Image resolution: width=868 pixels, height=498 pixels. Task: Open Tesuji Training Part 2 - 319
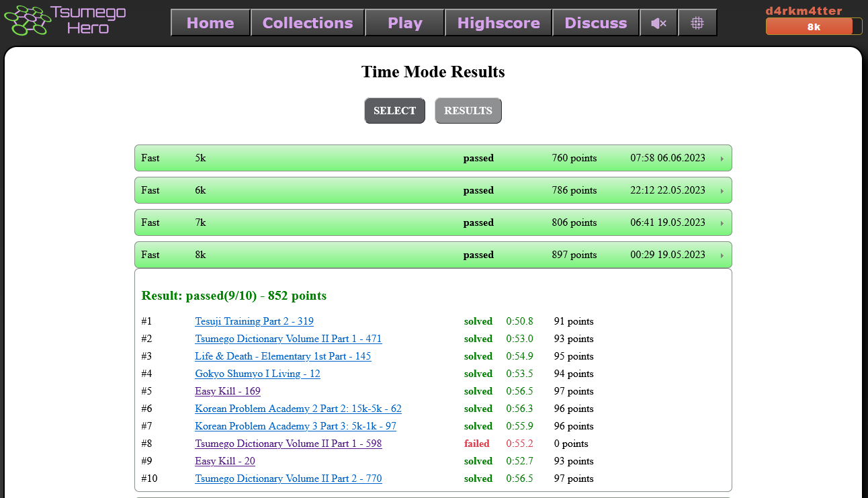click(x=254, y=321)
